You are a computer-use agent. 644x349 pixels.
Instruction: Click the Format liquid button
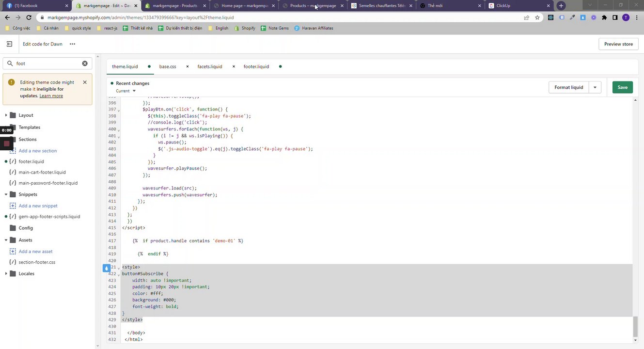click(x=568, y=87)
